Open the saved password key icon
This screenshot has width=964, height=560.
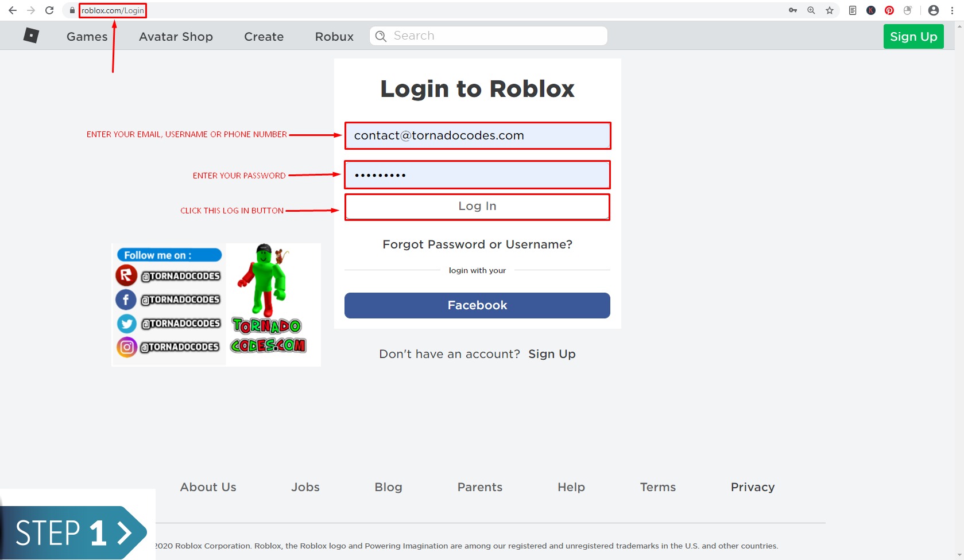click(x=793, y=10)
